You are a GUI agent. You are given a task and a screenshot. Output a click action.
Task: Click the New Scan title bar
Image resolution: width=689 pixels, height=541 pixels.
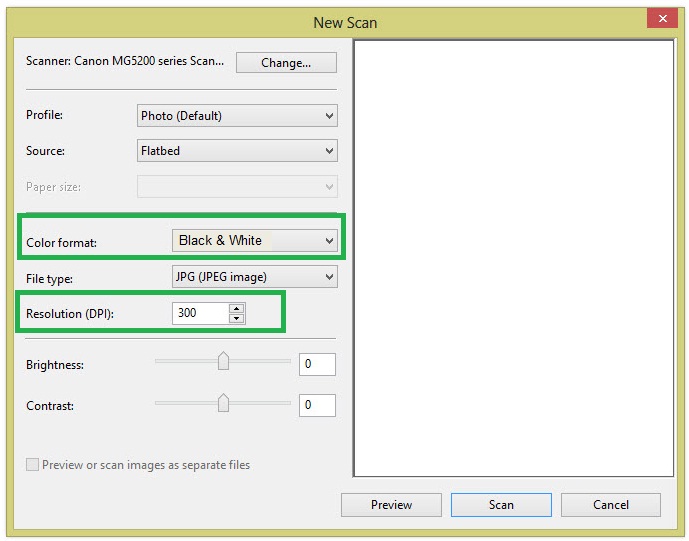click(x=344, y=20)
